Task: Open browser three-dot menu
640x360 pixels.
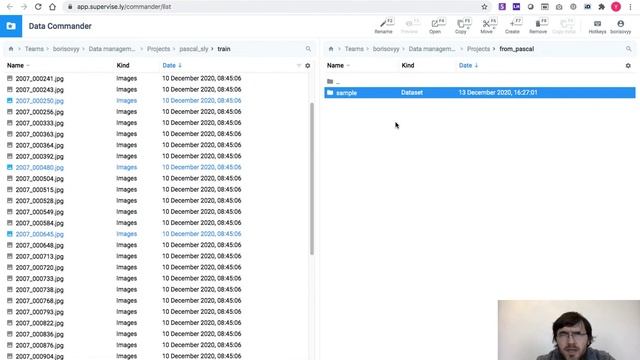Action: click(x=631, y=7)
